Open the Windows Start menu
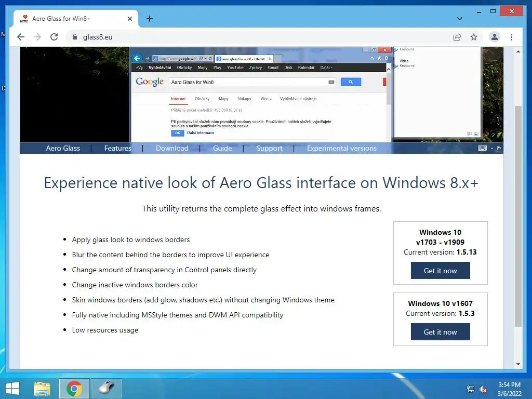The width and height of the screenshot is (532, 399). tap(12, 389)
